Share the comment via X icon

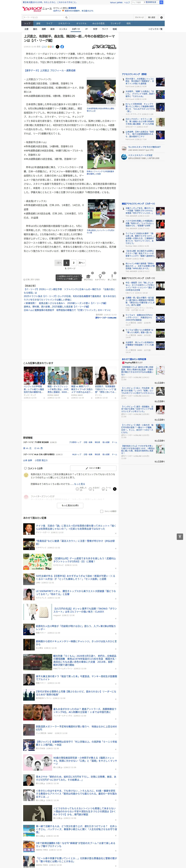pyautogui.click(x=115, y=489)
